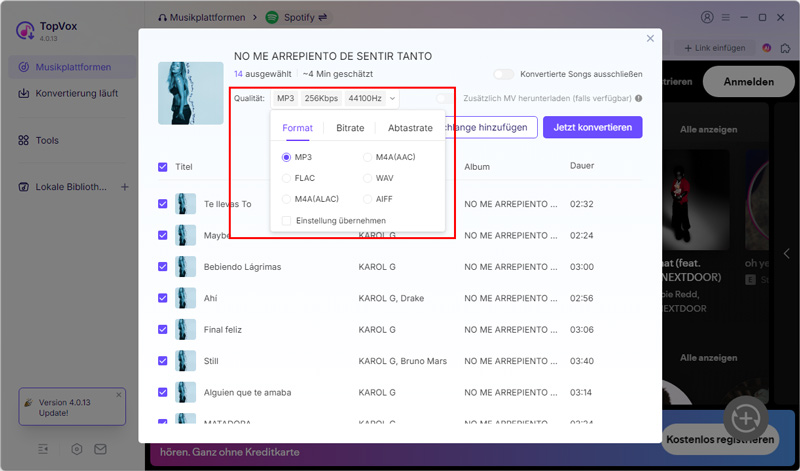Open the hamburger menu in title bar
Screen dimensions: 800x471
726,17
